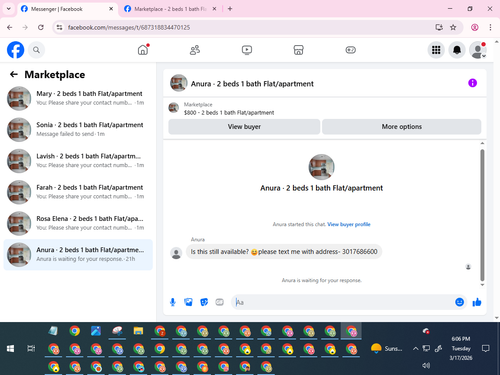Image resolution: width=500 pixels, height=375 pixels.
Task: Go back with the Marketplace back arrow
Action: 14,74
